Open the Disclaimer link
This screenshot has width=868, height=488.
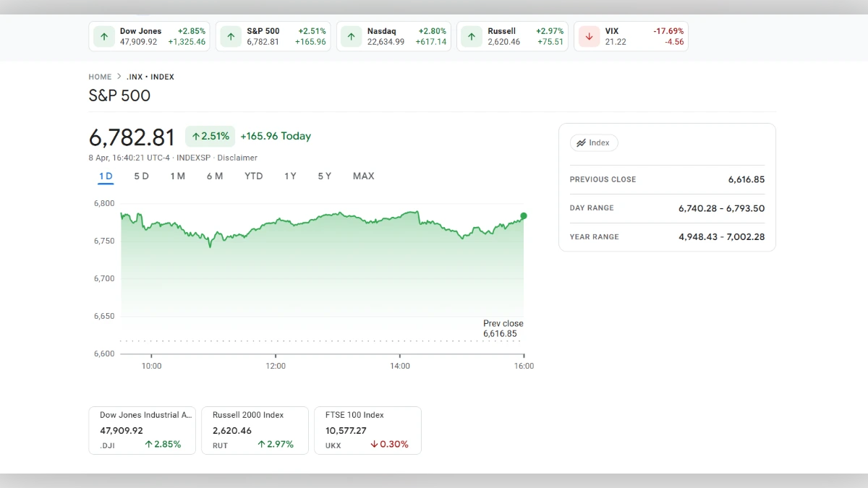click(x=238, y=157)
